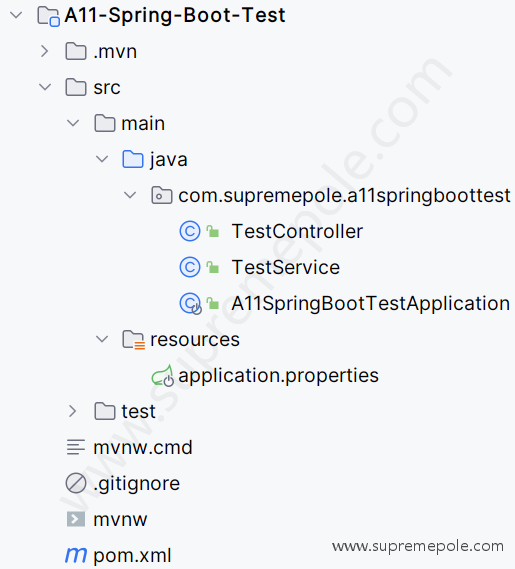Collapse the src folder

pos(45,87)
